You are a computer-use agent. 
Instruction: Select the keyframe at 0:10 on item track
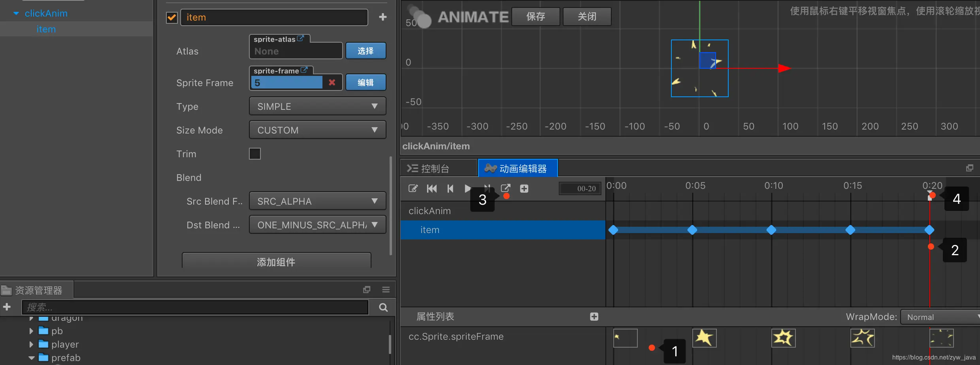click(x=771, y=230)
